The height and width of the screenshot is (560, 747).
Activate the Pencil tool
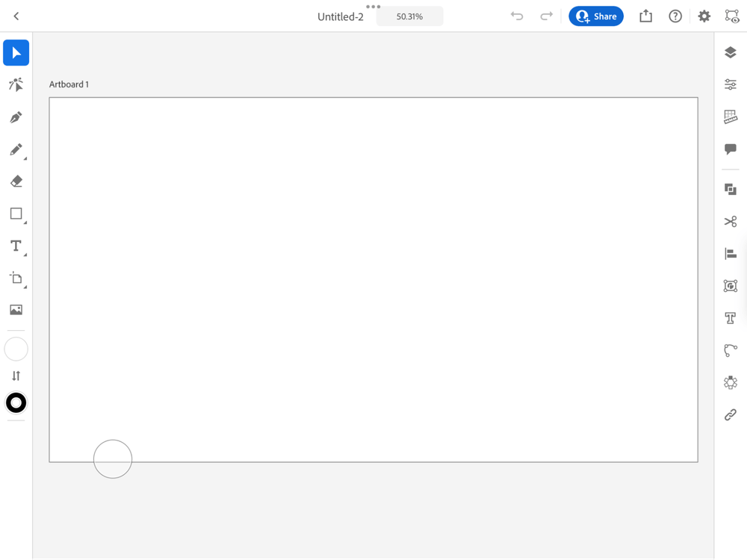point(16,149)
